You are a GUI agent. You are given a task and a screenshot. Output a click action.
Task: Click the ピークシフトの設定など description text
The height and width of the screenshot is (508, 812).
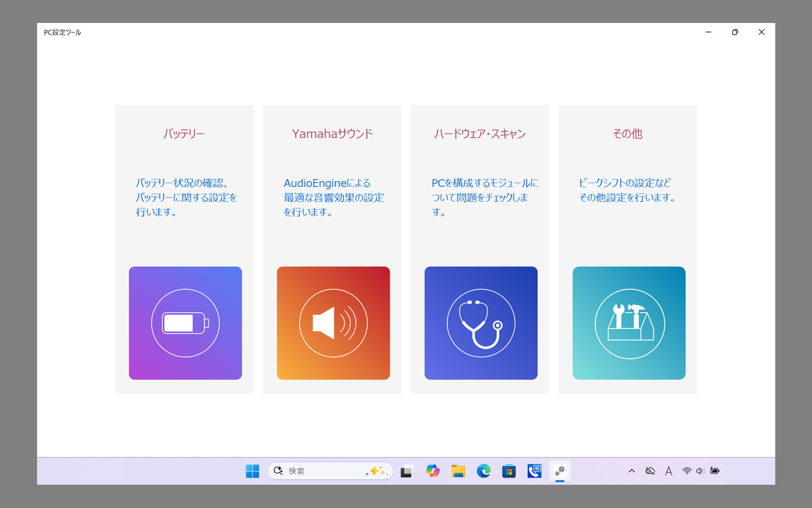pyautogui.click(x=628, y=190)
